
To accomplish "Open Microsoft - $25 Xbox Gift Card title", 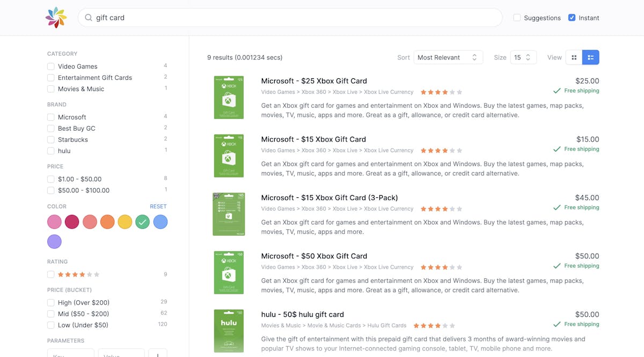I will (314, 81).
